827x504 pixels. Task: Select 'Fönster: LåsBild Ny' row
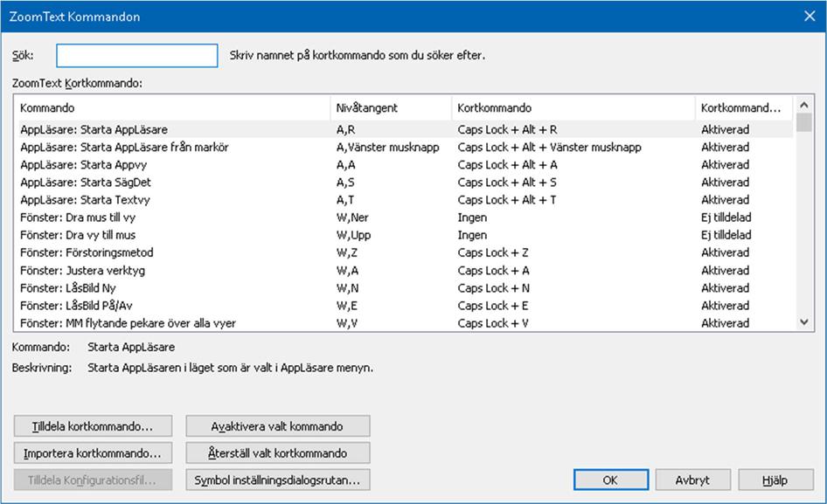pyautogui.click(x=406, y=288)
